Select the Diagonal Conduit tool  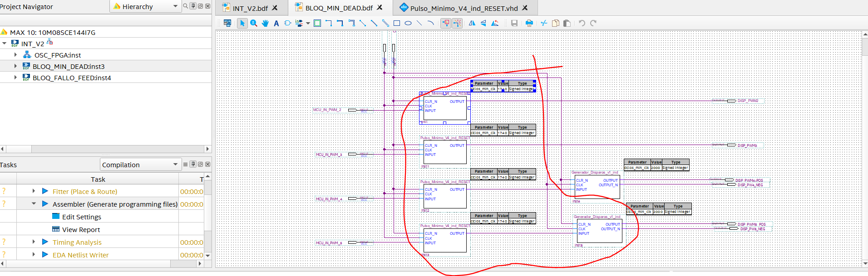click(385, 23)
